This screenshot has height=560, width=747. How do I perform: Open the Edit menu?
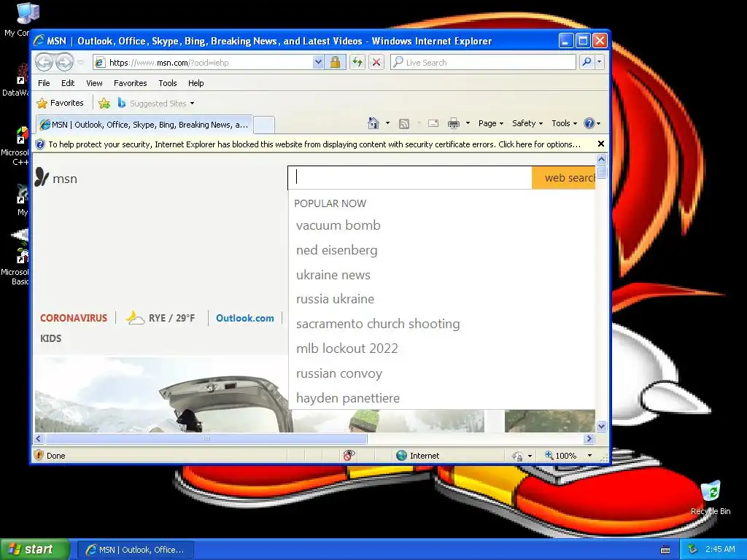point(68,83)
